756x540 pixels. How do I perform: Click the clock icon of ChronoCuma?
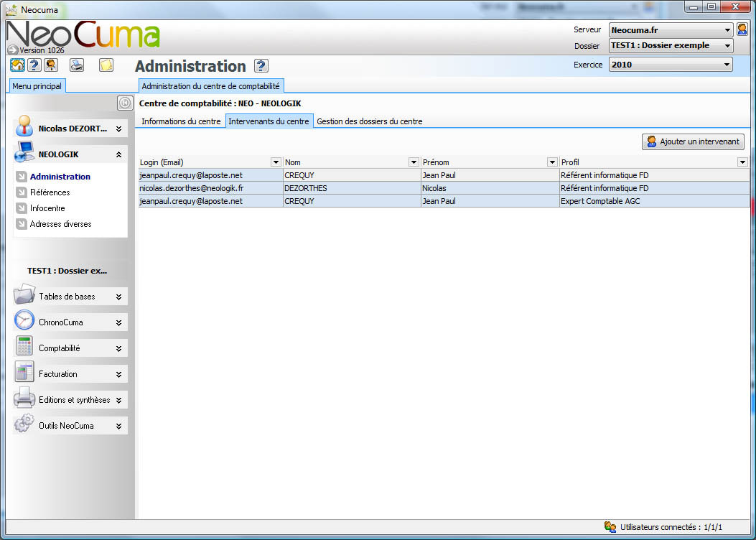coord(24,320)
